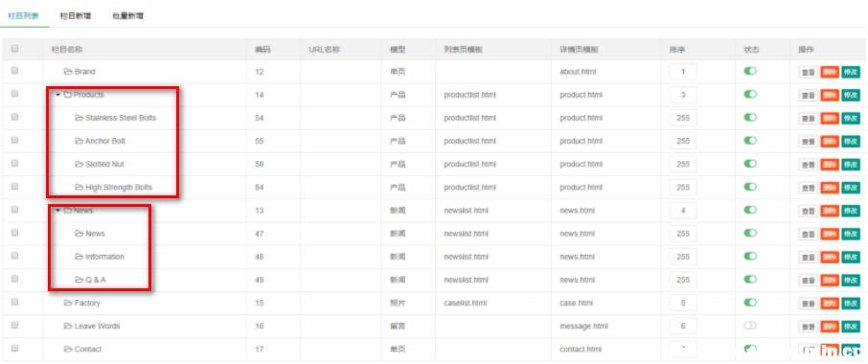Screen dimensions: 868x364
Task: Enable the status switch for Leave Words
Action: point(750,326)
